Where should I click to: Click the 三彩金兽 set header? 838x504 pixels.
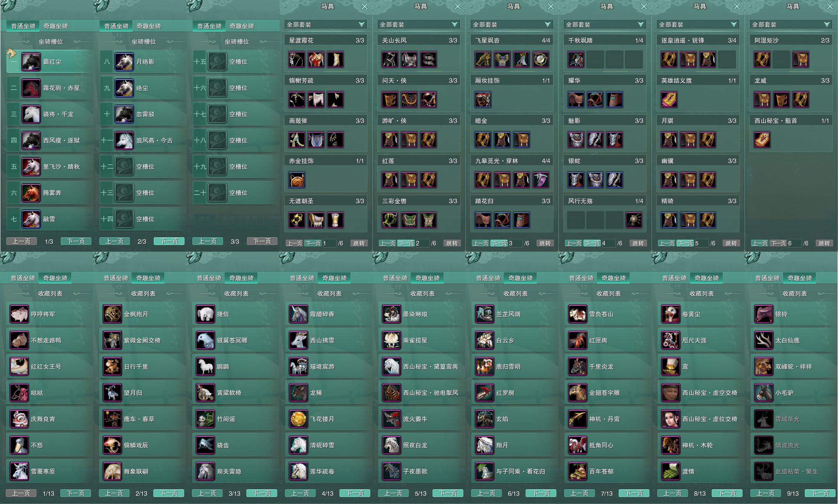point(419,201)
